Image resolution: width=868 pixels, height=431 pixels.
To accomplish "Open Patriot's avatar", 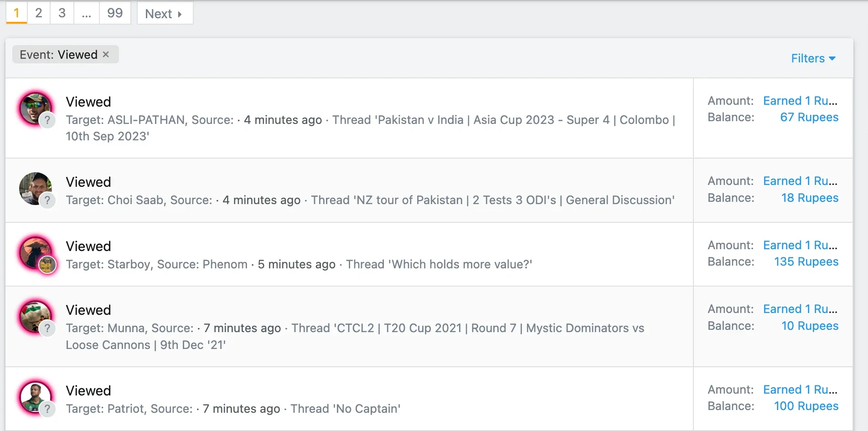I will pyautogui.click(x=35, y=397).
